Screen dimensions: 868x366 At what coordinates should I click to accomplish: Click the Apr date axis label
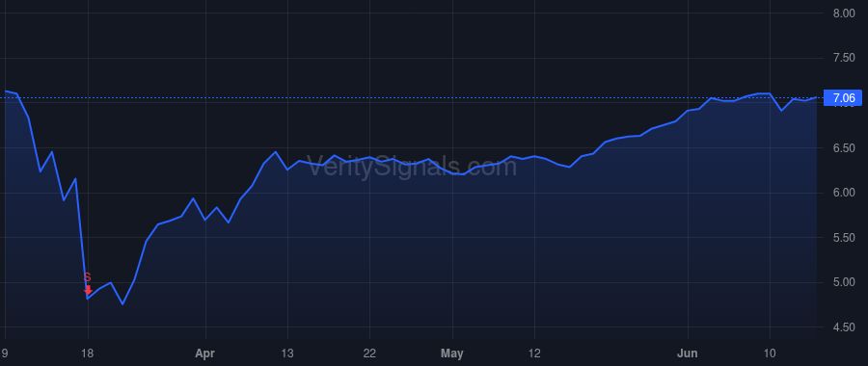pos(204,353)
